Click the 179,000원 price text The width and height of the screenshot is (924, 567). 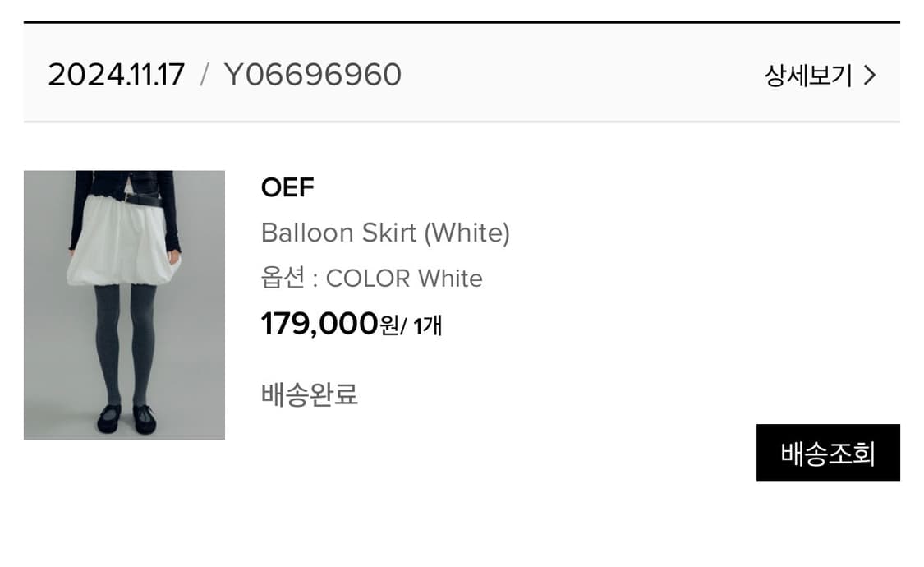(x=319, y=324)
